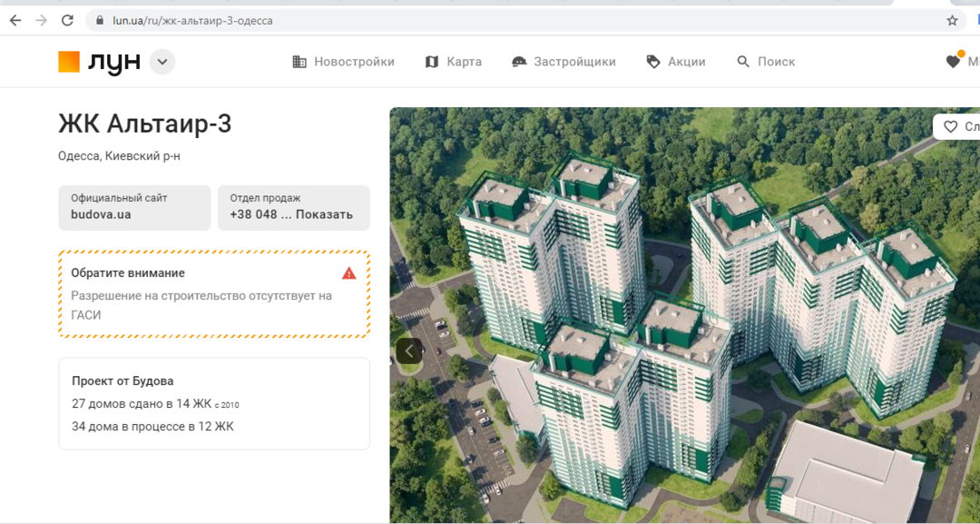The image size is (980, 524).
Task: Bookmark this page with the star icon
Action: (x=952, y=20)
